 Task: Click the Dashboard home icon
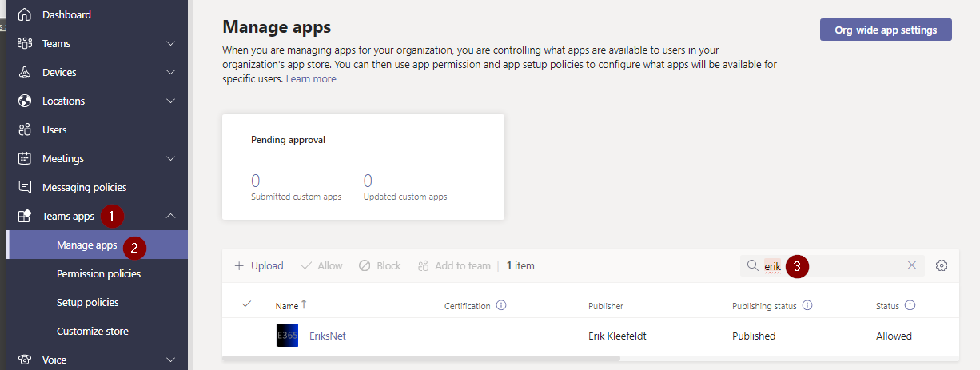[25, 14]
